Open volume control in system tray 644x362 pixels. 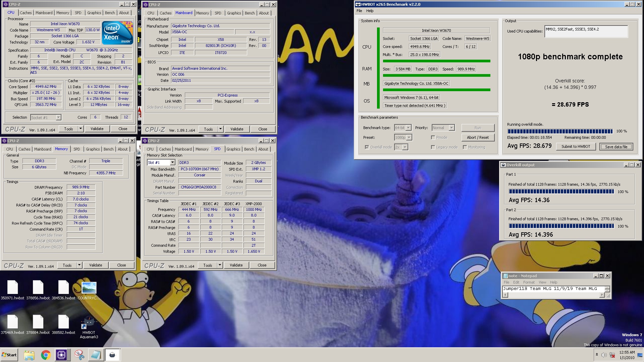click(x=604, y=355)
